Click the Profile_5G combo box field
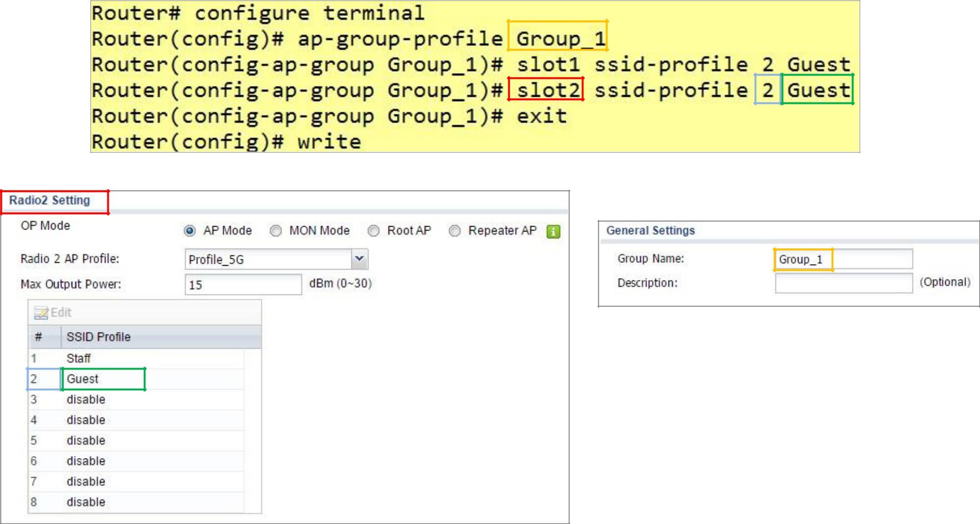Viewport: 980px width, 524px height. tap(268, 259)
